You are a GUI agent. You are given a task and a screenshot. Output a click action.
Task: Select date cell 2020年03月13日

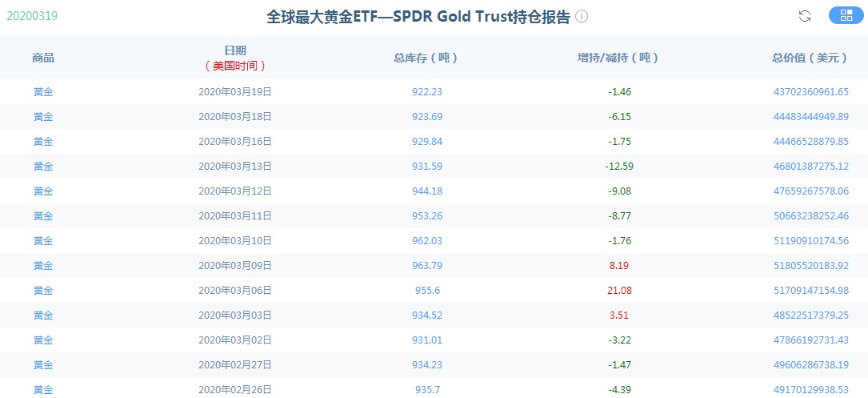click(x=235, y=167)
